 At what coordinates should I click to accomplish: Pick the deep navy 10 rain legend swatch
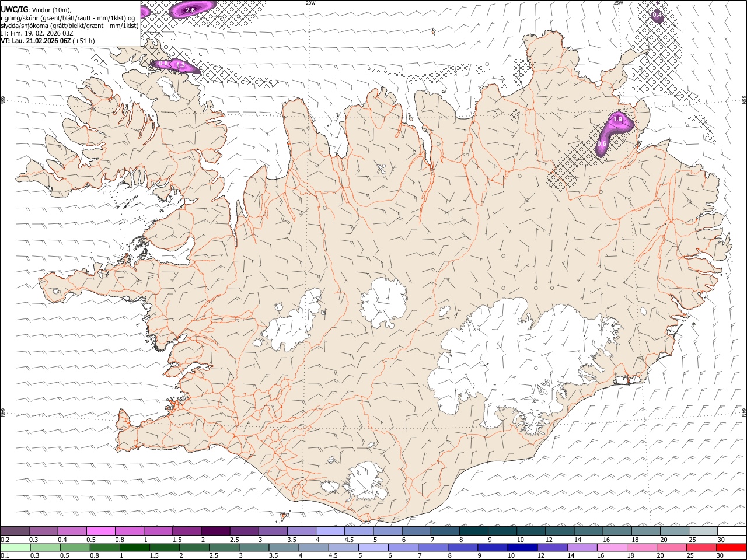click(x=522, y=548)
